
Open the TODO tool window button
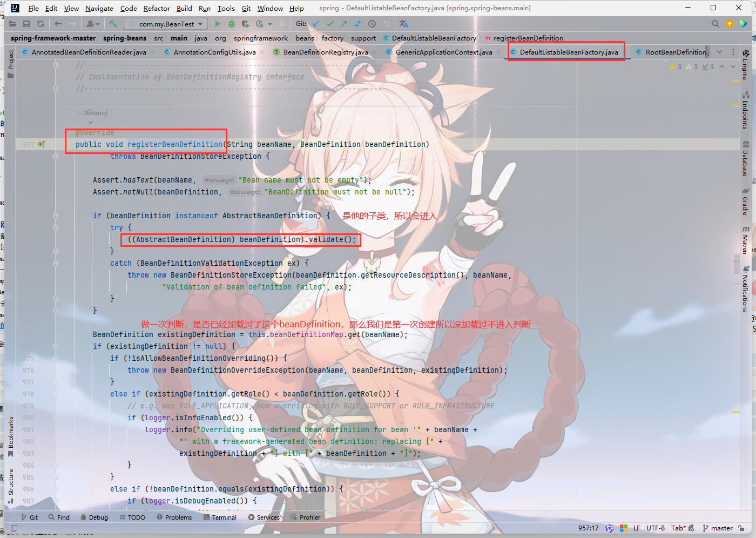(x=132, y=517)
